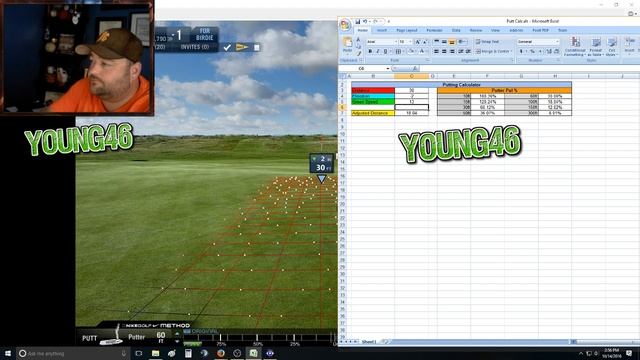This screenshot has height=360, width=640.
Task: Decrease decimal places
Action: (556, 51)
